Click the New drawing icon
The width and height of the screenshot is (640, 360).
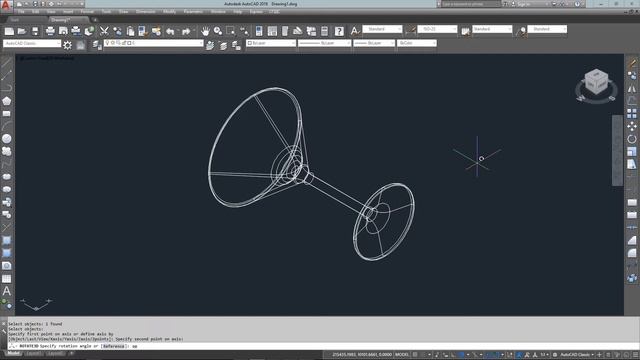point(9,31)
